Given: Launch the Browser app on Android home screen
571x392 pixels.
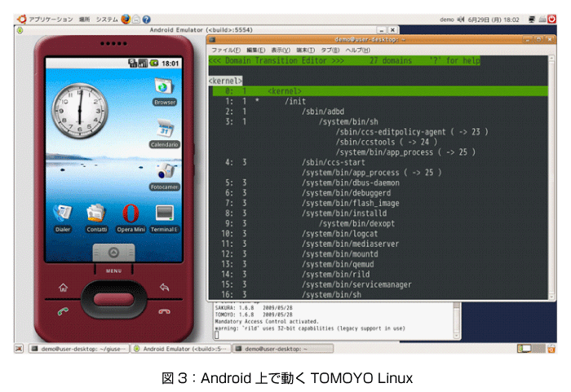Looking at the screenshot, I should tap(164, 92).
